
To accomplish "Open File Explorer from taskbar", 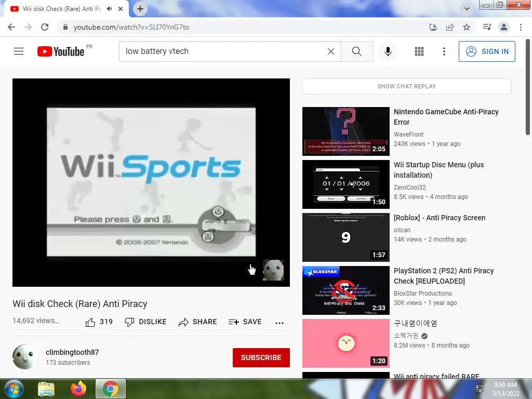I will click(46, 389).
